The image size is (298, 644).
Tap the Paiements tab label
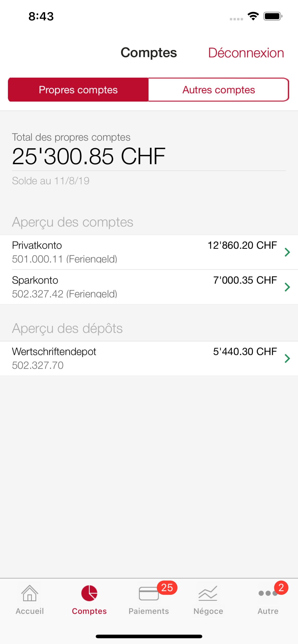[x=149, y=611]
